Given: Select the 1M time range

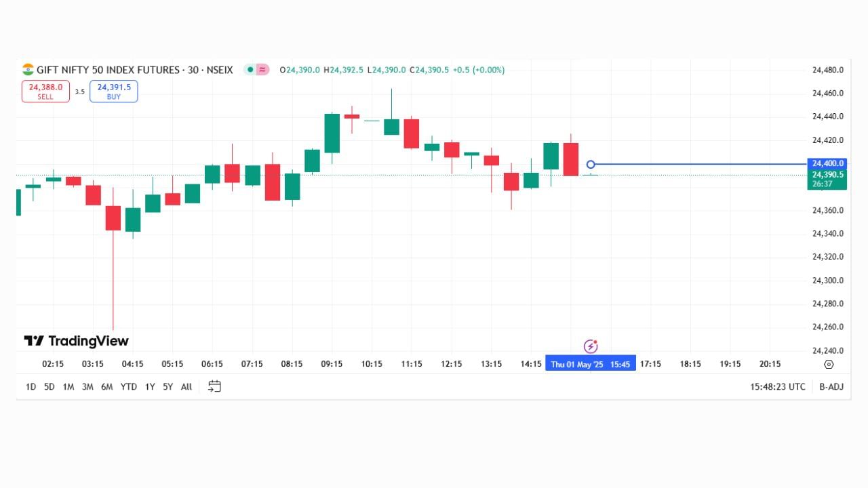Looking at the screenshot, I should 68,387.
